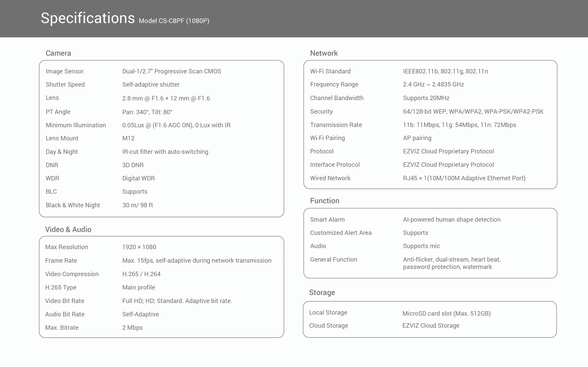Click the Model CS-C8PF (1080P) subtitle

(x=174, y=21)
